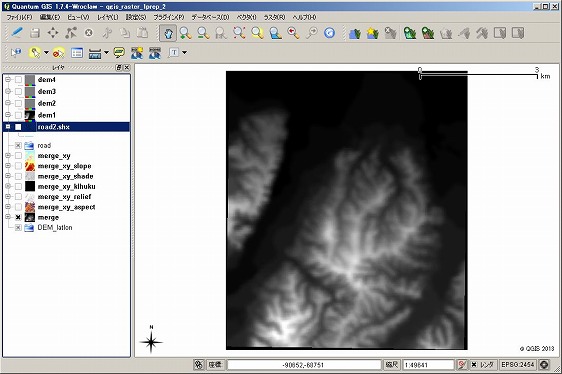Expand the dem4 layer tree node
This screenshot has width=562, height=374.
tap(8, 80)
